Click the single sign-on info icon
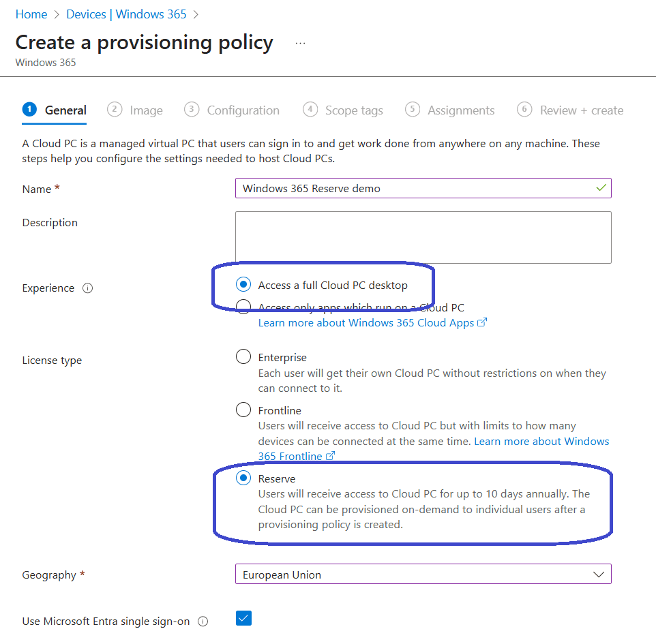 [203, 622]
